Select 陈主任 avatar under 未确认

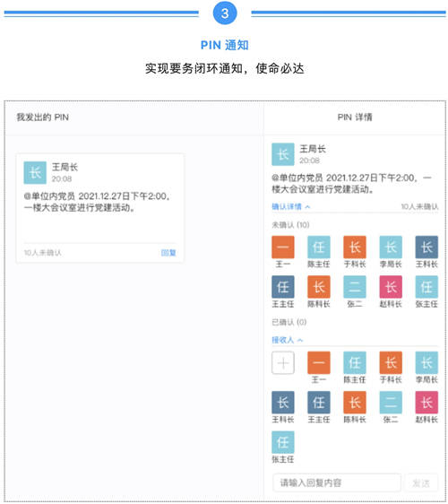pyautogui.click(x=319, y=247)
